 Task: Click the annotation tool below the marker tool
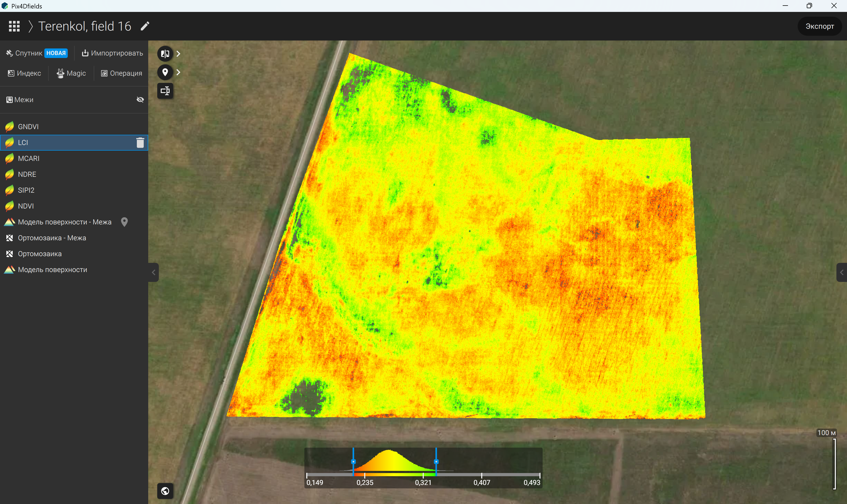(x=165, y=91)
